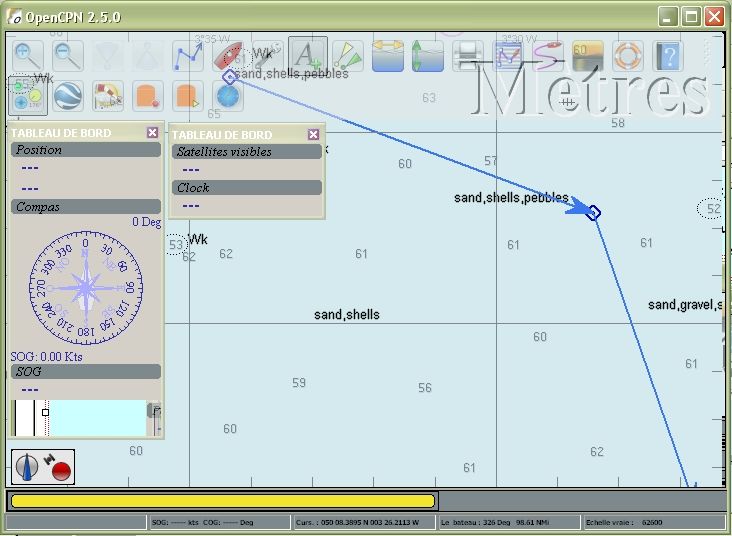732x536 pixels.
Task: Open the About help book icon
Action: coord(668,56)
